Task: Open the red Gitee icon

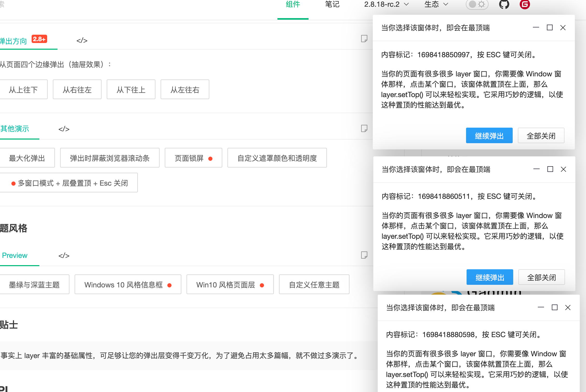Action: [525, 4]
